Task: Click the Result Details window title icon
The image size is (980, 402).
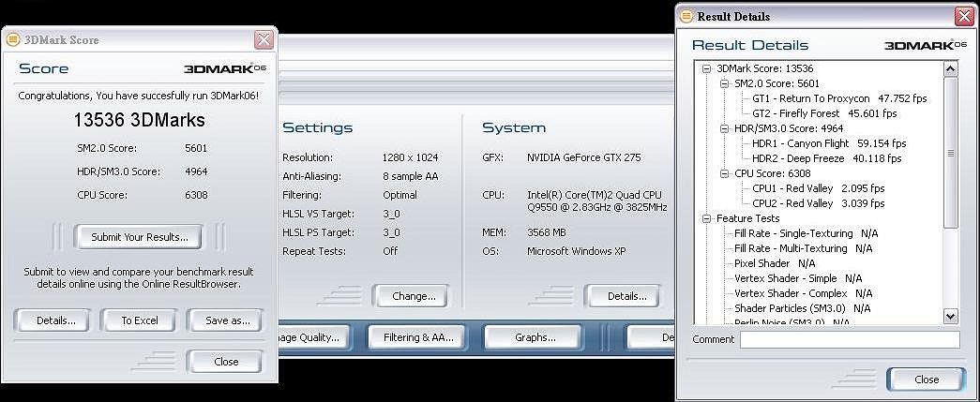Action: tap(686, 16)
